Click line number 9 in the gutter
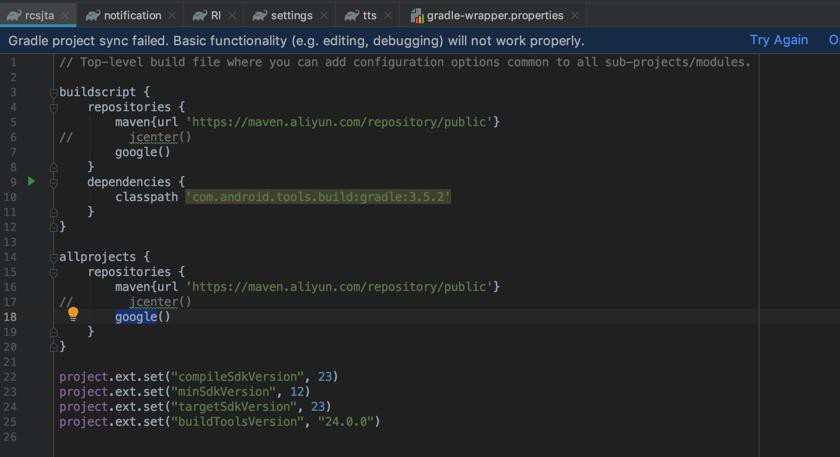This screenshot has height=457, width=840. pos(13,182)
